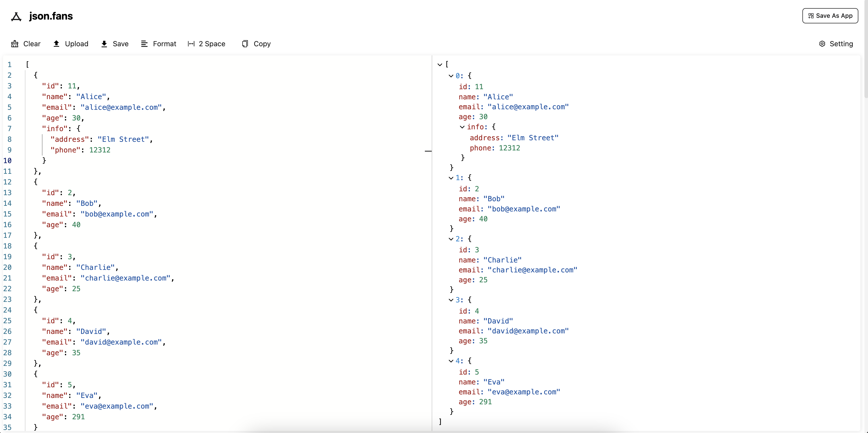Image resolution: width=868 pixels, height=433 pixels.
Task: Select email: "bob@example.com" in the tree
Action: pos(509,209)
